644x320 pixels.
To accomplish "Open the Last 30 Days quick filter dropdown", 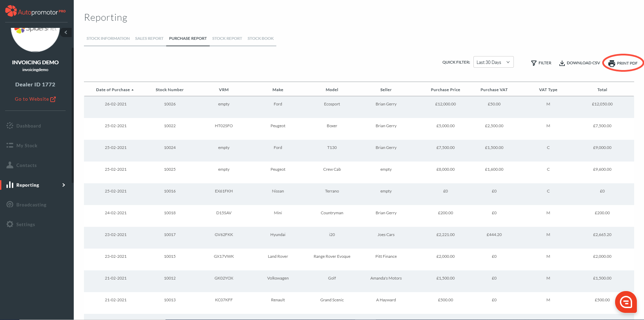I will (x=493, y=62).
